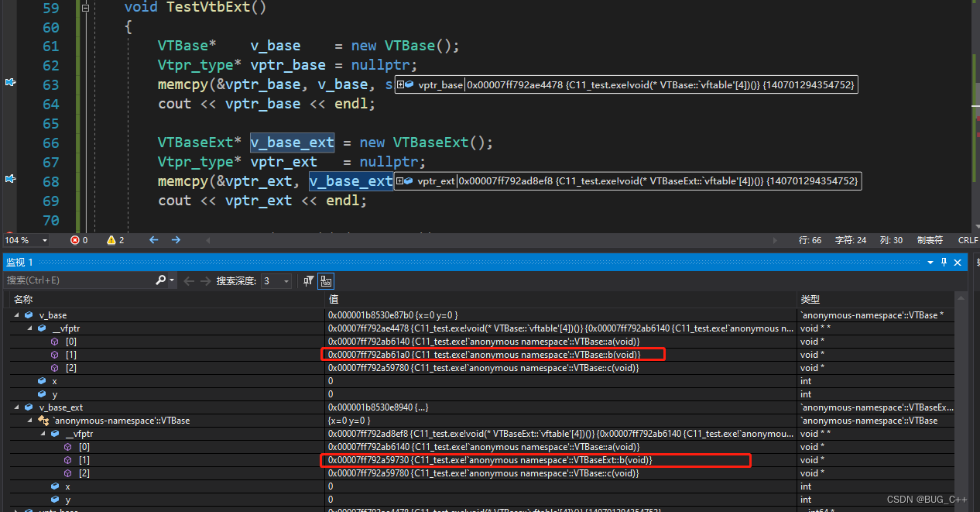Navigate forward with the blue right arrow
This screenshot has width=980, height=512.
[x=176, y=240]
